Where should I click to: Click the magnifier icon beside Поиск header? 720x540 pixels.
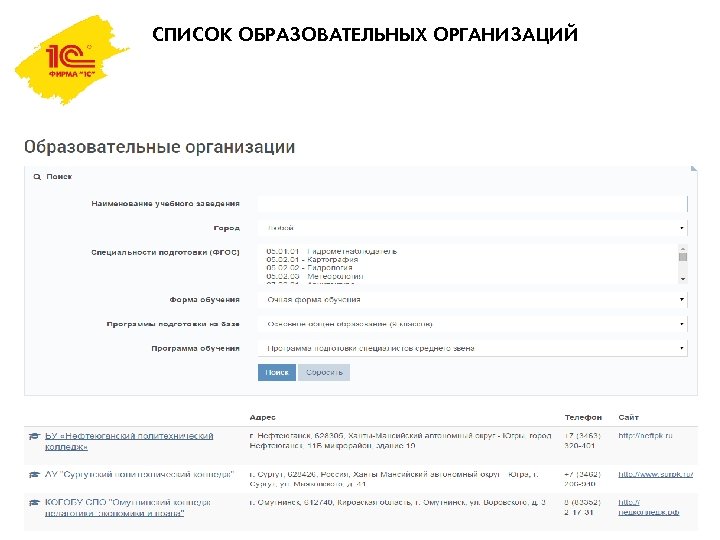point(37,177)
